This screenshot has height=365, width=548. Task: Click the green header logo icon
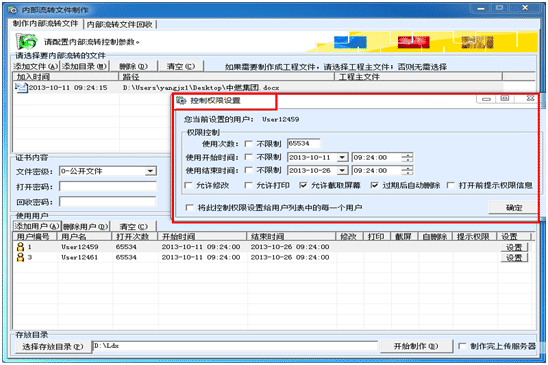tap(26, 42)
